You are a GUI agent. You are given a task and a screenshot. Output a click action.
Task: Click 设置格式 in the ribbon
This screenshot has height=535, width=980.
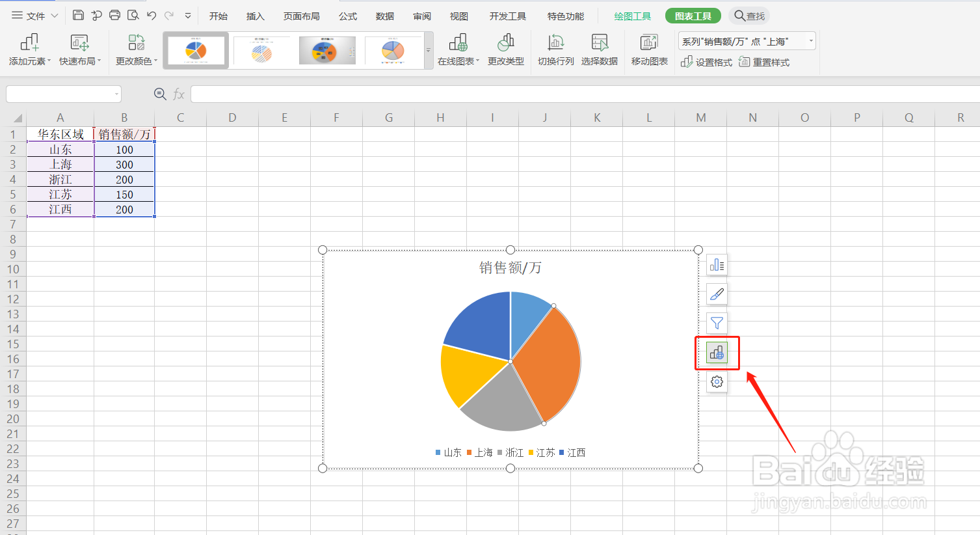click(707, 62)
